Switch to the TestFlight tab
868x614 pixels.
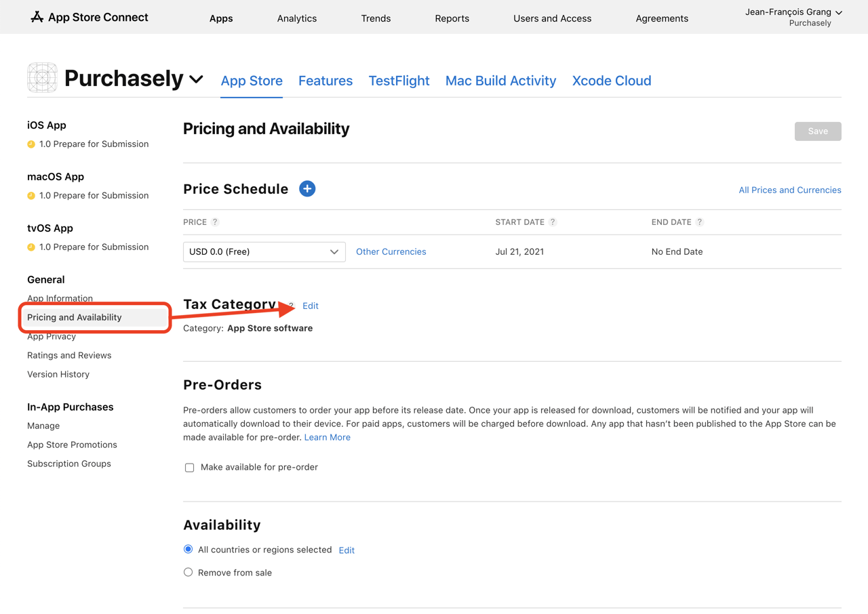(399, 81)
